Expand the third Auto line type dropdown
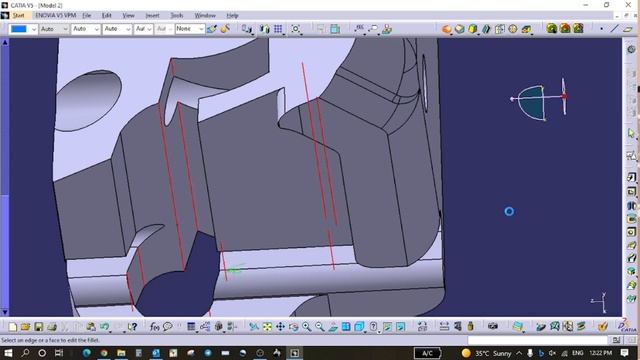This screenshot has width=640, height=360. tap(117, 29)
